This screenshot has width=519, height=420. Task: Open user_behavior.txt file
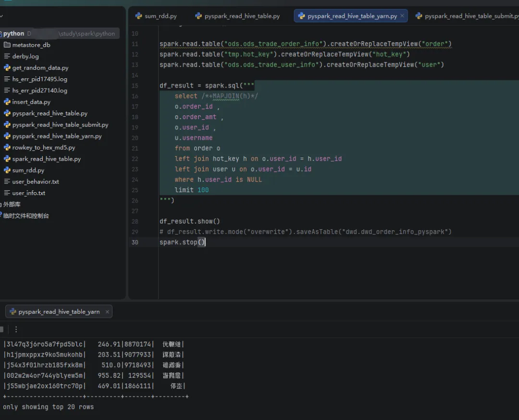(36, 182)
